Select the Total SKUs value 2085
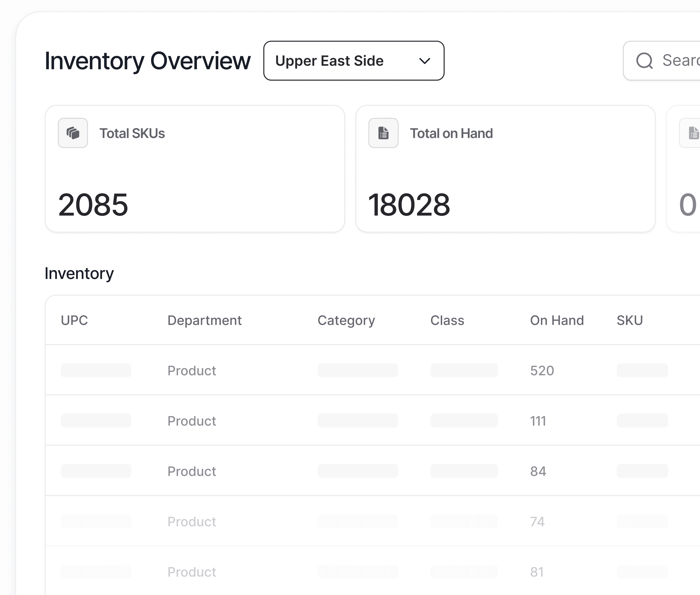 [93, 205]
